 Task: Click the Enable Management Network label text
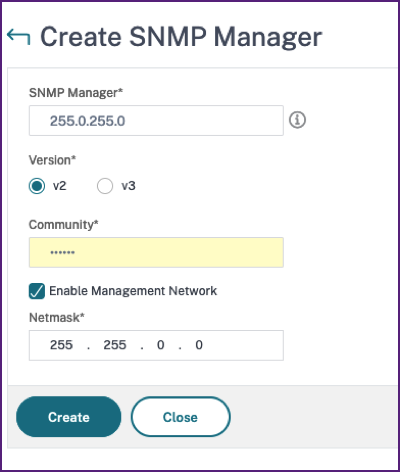133,291
